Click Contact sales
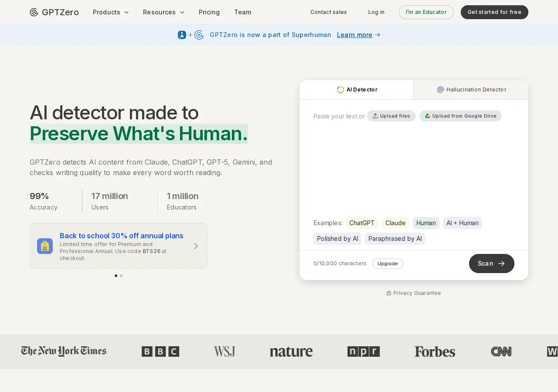 tap(329, 12)
